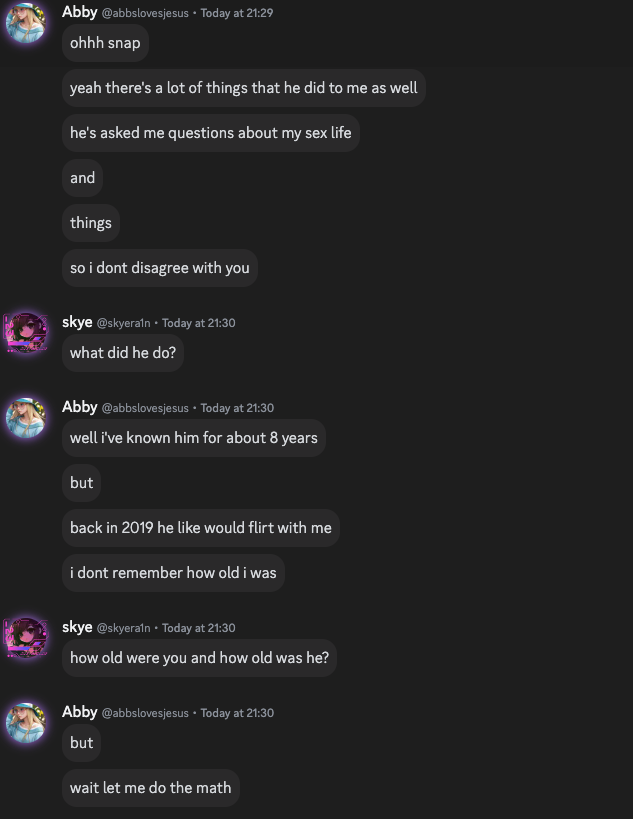Click Abby's avatar beside the "8 years" message
Image resolution: width=633 pixels, height=819 pixels.
point(26,417)
